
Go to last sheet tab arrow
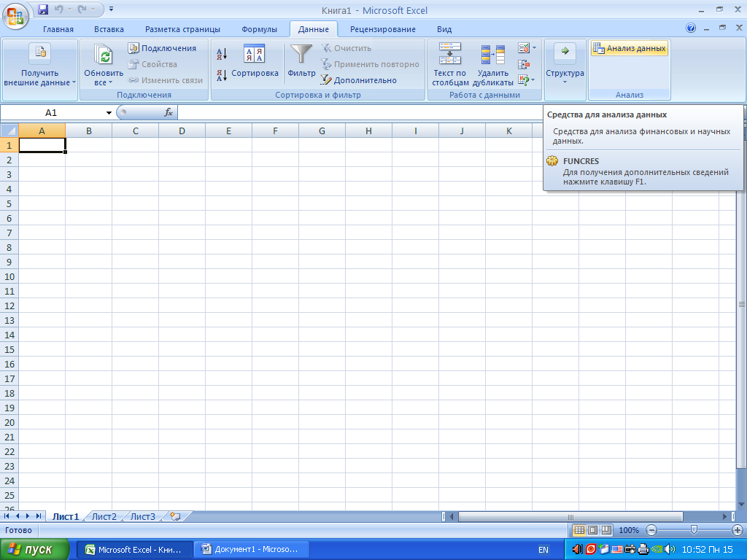coord(39,516)
